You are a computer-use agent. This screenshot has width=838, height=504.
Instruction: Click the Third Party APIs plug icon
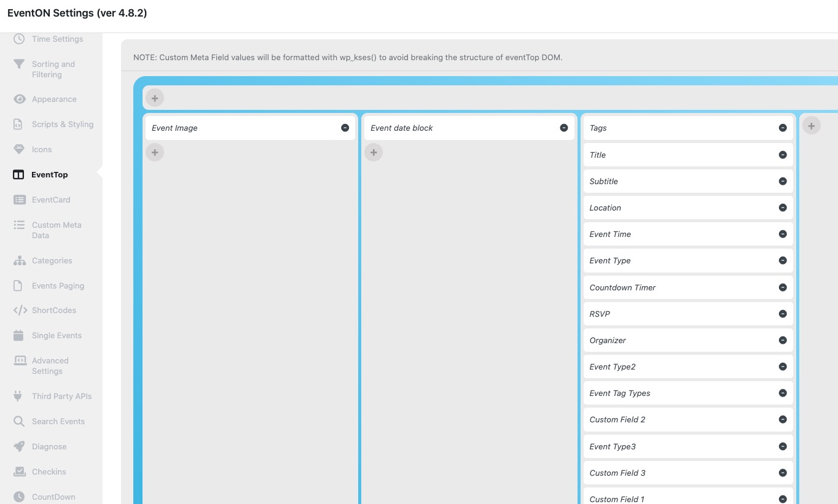[x=19, y=396]
